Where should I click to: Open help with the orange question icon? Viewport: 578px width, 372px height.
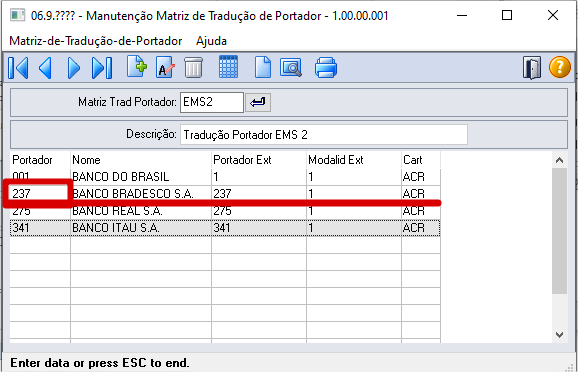tap(560, 67)
